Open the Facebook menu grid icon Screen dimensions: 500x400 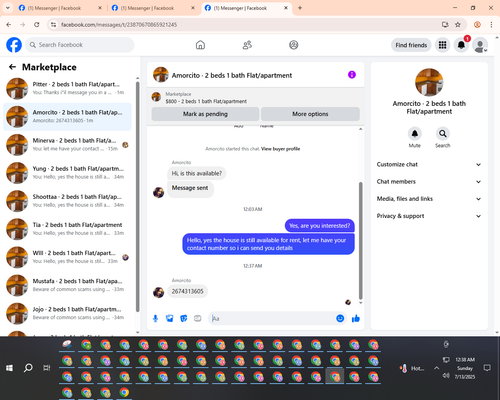click(x=442, y=45)
